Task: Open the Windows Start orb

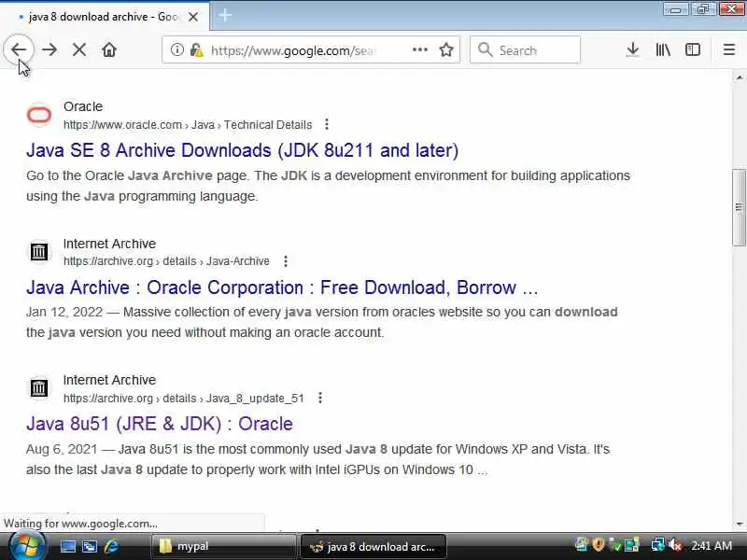Action: click(26, 546)
